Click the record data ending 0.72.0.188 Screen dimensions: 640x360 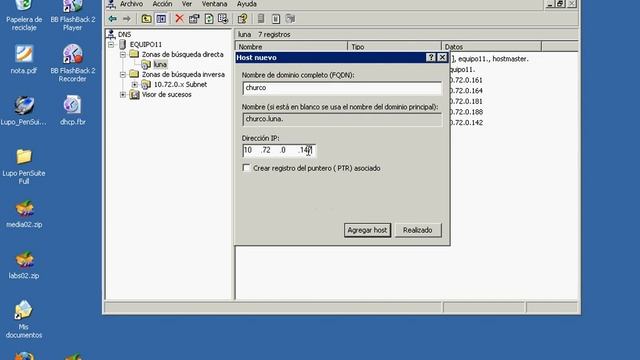(466, 112)
